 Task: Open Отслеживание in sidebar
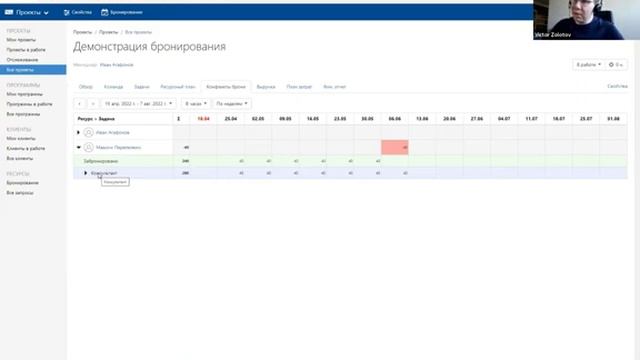click(22, 60)
